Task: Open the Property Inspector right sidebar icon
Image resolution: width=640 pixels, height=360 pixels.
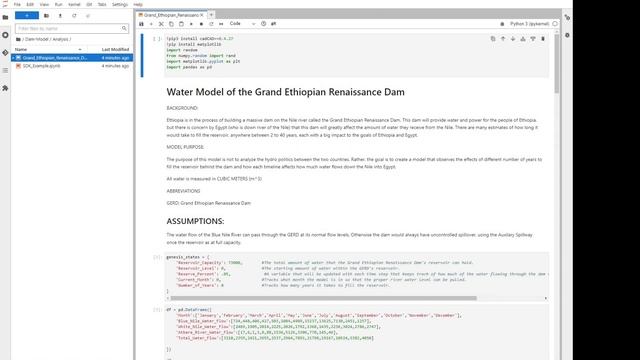Action: pyautogui.click(x=567, y=18)
